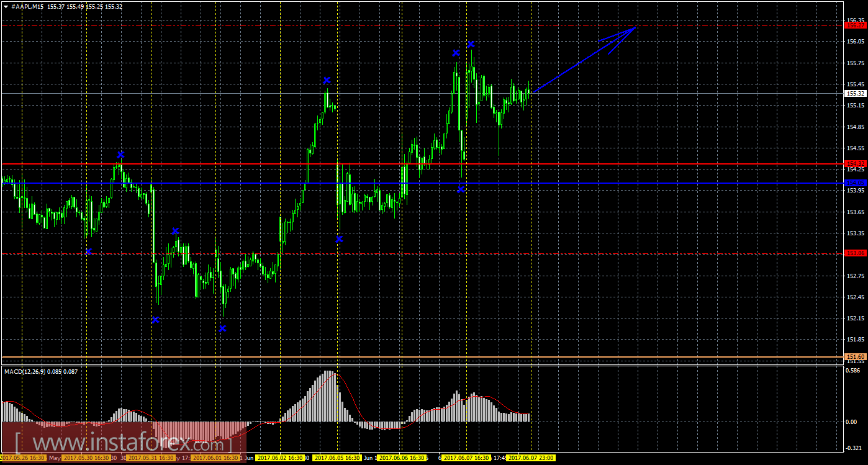Select the 2017.05.30 16:30 time marker
868x465 pixels.
point(86,458)
